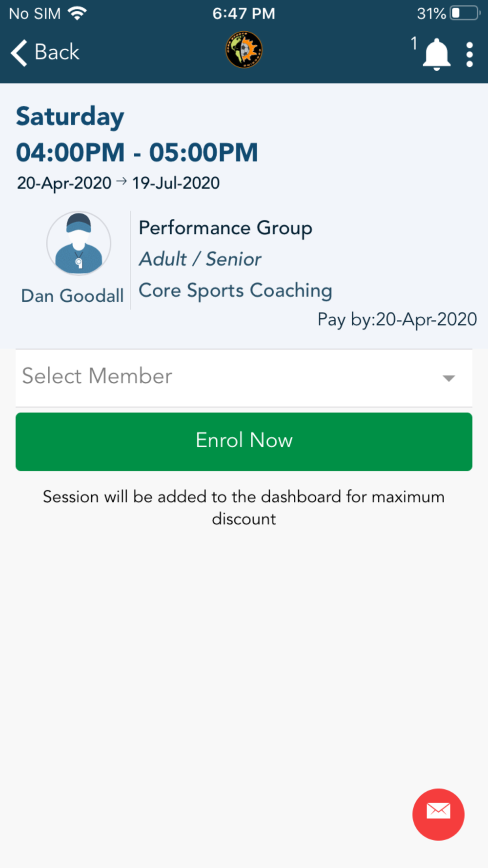
Task: Open the notifications bell
Action: pyautogui.click(x=436, y=54)
